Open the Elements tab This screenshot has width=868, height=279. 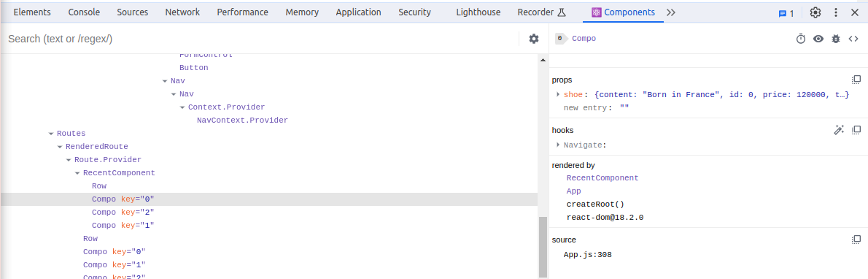click(32, 12)
